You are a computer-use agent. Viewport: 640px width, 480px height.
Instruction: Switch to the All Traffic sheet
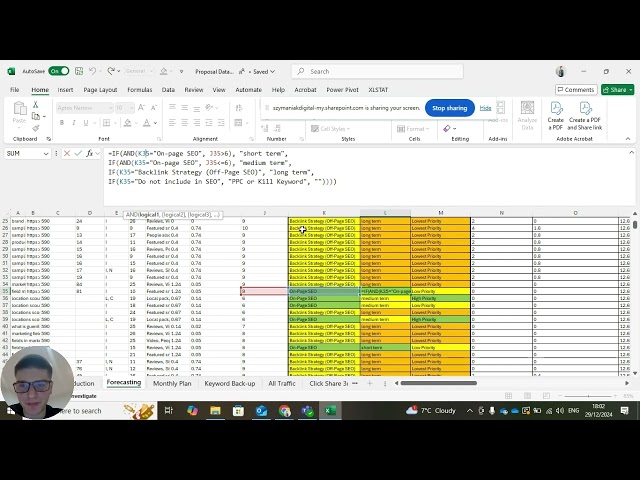(282, 384)
